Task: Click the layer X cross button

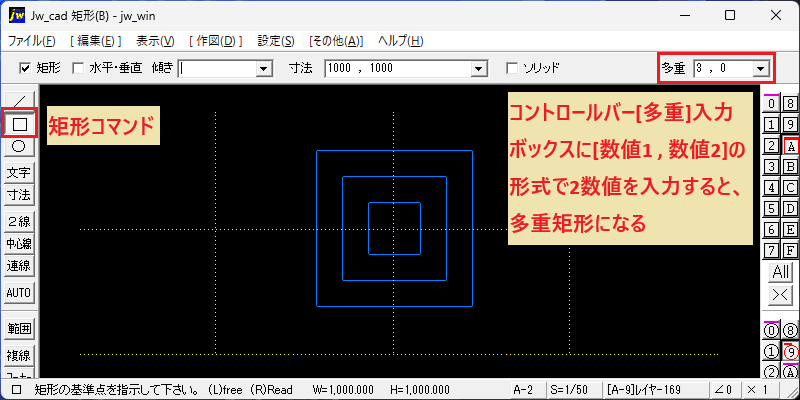Action: click(781, 294)
